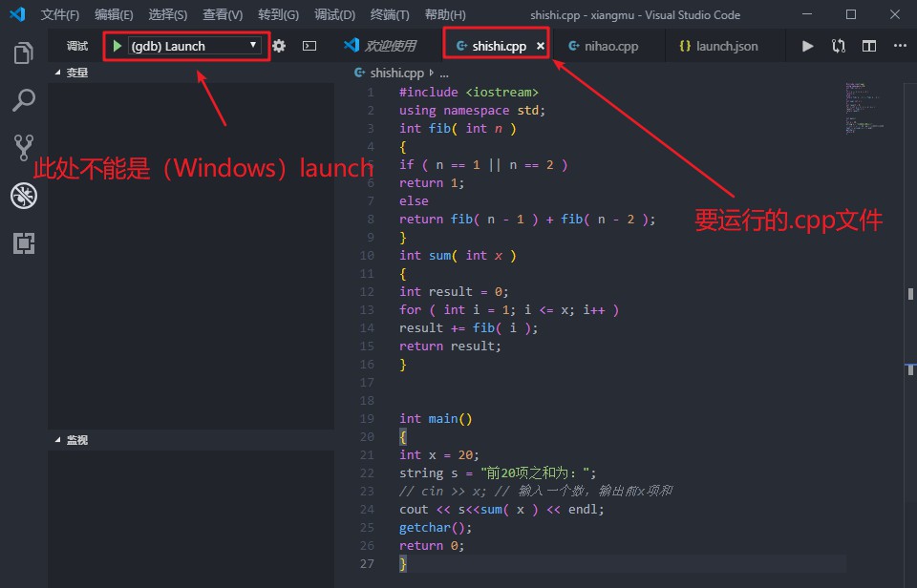Close the shishi.cpp tab
Image resolution: width=917 pixels, height=588 pixels.
pos(541,46)
